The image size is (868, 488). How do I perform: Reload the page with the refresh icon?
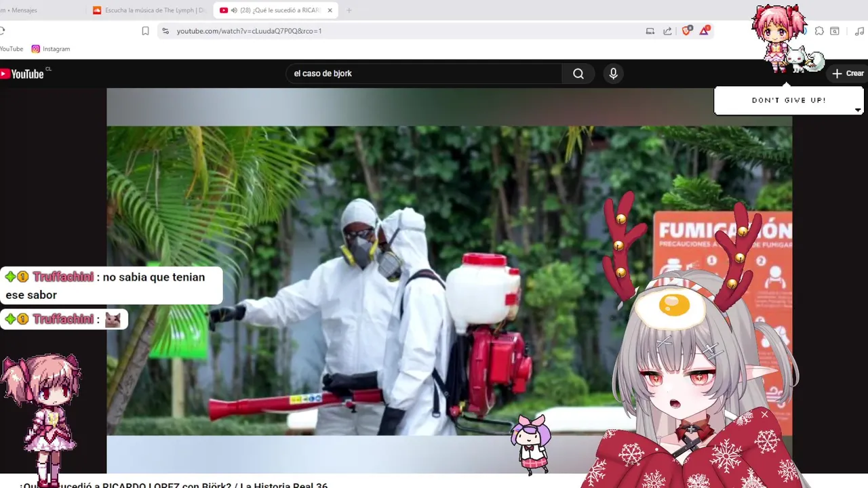point(3,31)
